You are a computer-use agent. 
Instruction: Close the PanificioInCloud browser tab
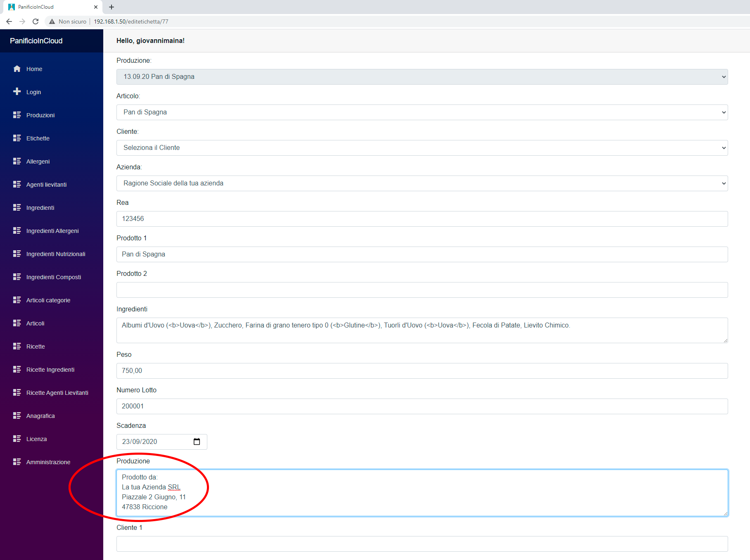coord(96,7)
